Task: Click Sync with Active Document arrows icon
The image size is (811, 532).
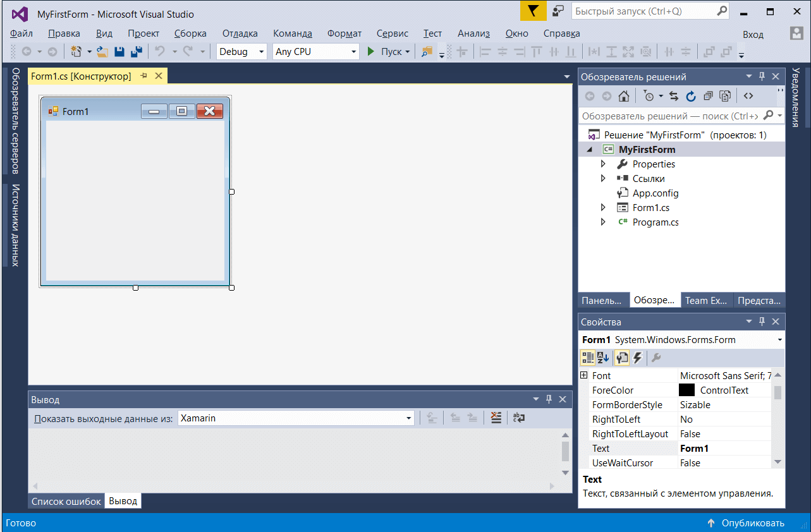Action: point(674,96)
